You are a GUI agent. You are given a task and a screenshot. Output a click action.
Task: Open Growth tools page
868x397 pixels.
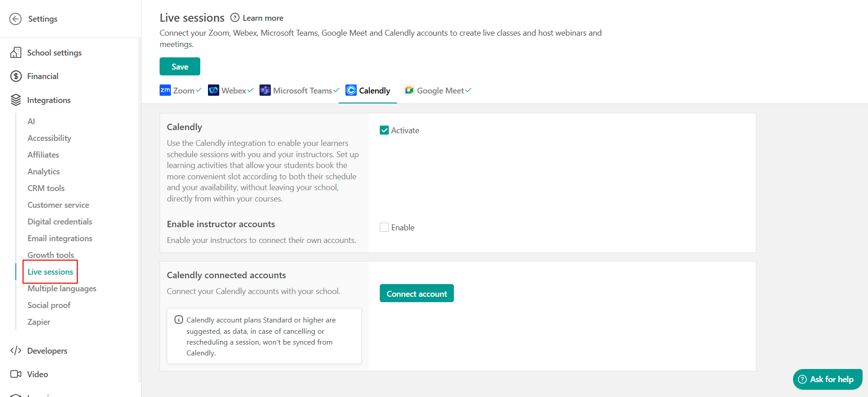click(x=51, y=255)
